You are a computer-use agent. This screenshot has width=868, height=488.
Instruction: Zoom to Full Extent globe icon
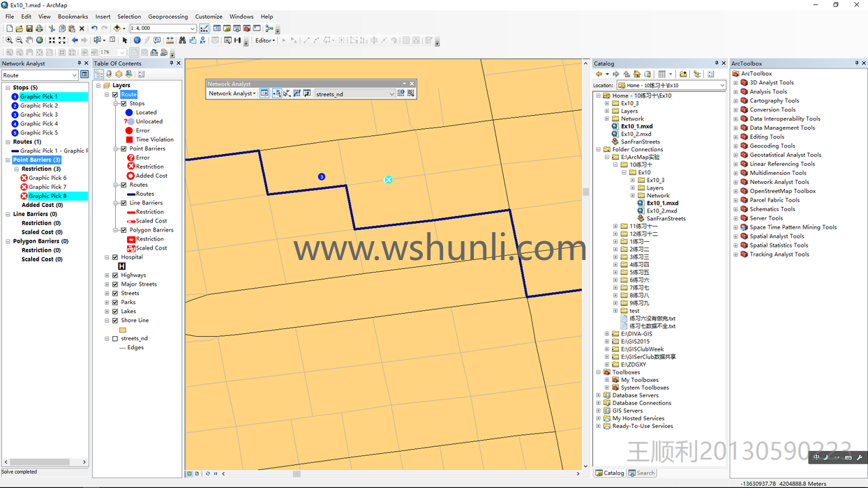[39, 40]
